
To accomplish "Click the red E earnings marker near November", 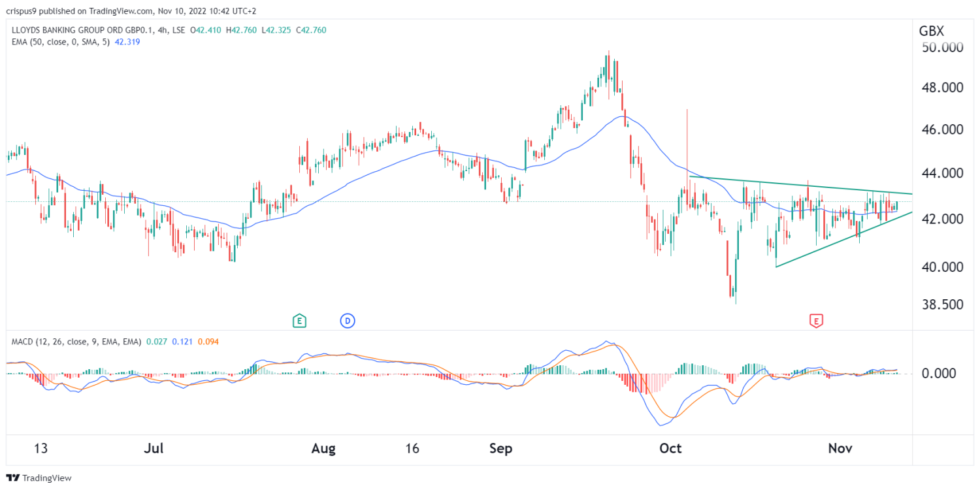I will click(815, 321).
